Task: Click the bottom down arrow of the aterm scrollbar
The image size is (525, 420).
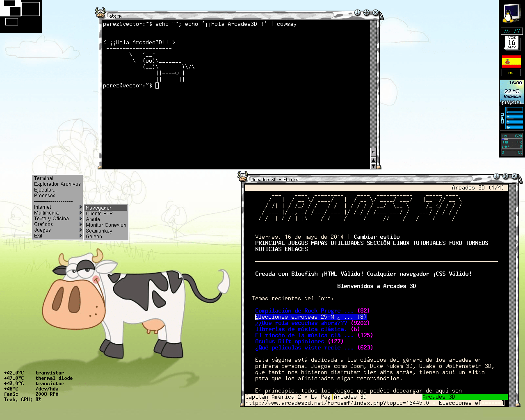Action: [373, 166]
